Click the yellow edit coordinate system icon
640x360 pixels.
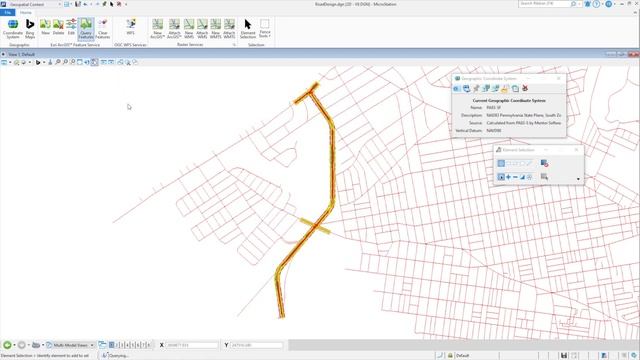click(x=505, y=88)
